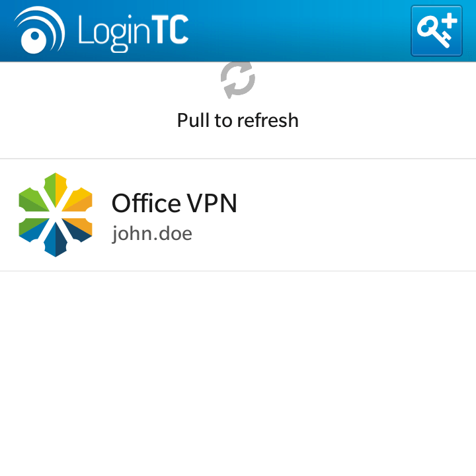This screenshot has width=476, height=476.
Task: Click the white center of VPN hexagon logo
Action: click(56, 215)
